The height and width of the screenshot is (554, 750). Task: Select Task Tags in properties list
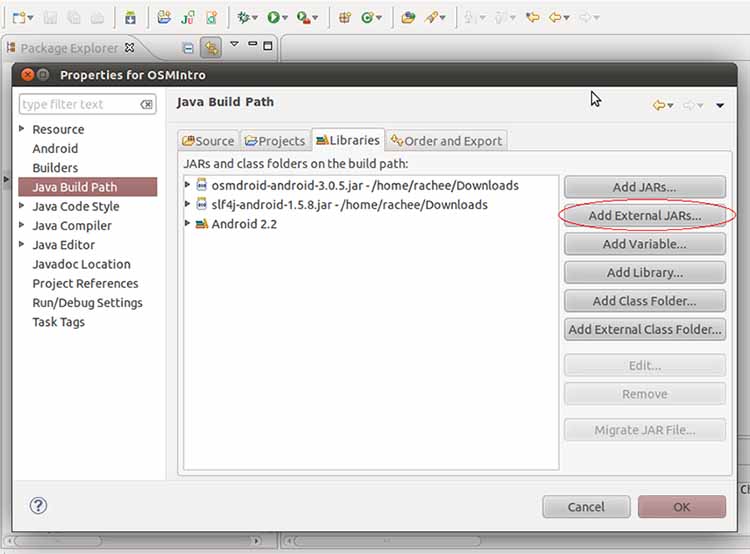pyautogui.click(x=58, y=322)
